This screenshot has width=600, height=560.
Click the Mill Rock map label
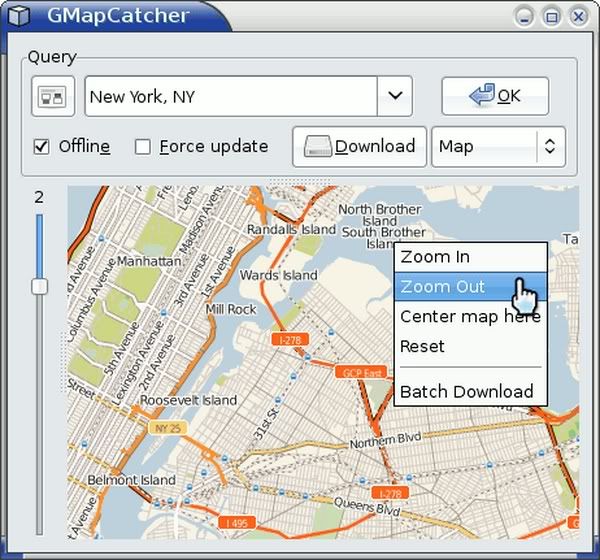coord(231,309)
